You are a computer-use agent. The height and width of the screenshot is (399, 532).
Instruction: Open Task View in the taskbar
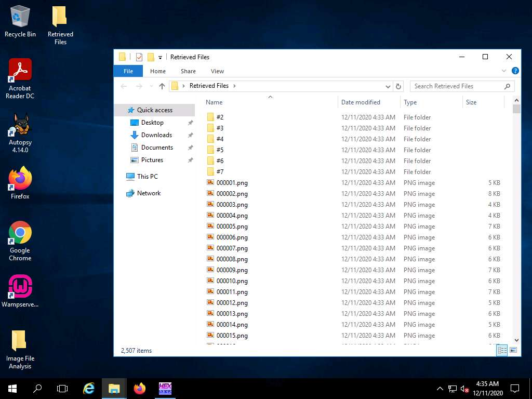pyautogui.click(x=62, y=389)
